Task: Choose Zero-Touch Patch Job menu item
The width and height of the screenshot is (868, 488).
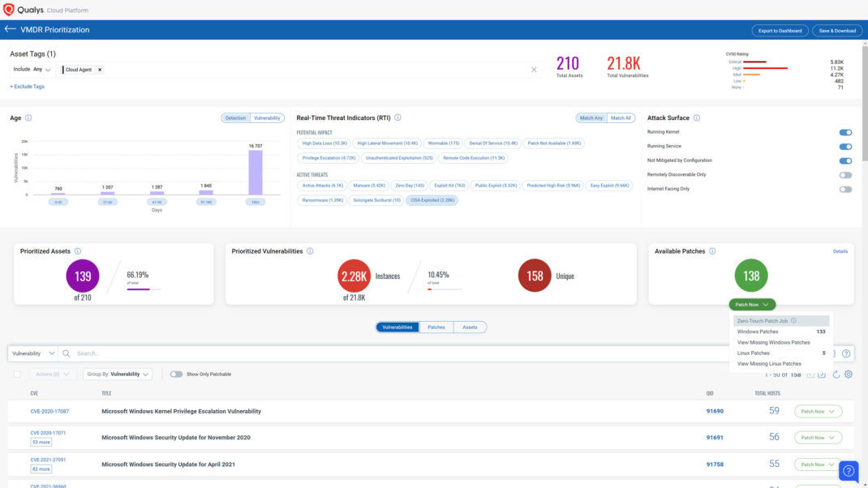Action: (781, 321)
